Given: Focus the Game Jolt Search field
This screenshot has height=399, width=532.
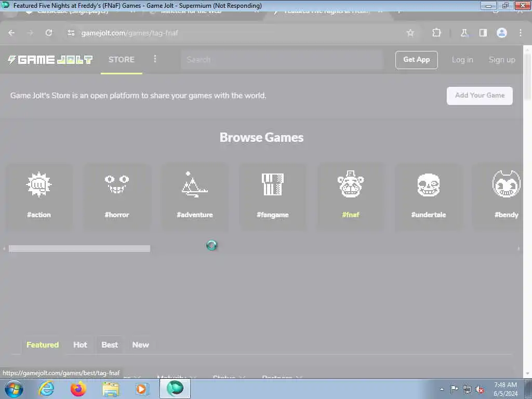Looking at the screenshot, I should 282,60.
